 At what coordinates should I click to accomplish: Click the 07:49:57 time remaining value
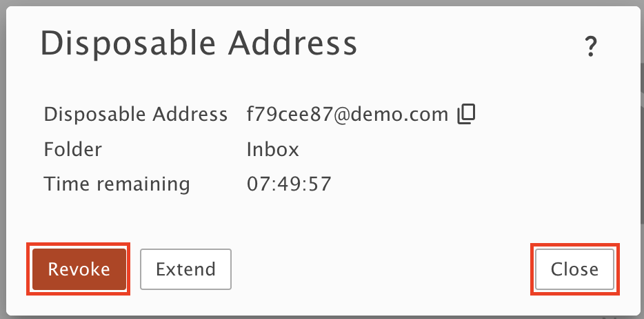click(x=289, y=184)
